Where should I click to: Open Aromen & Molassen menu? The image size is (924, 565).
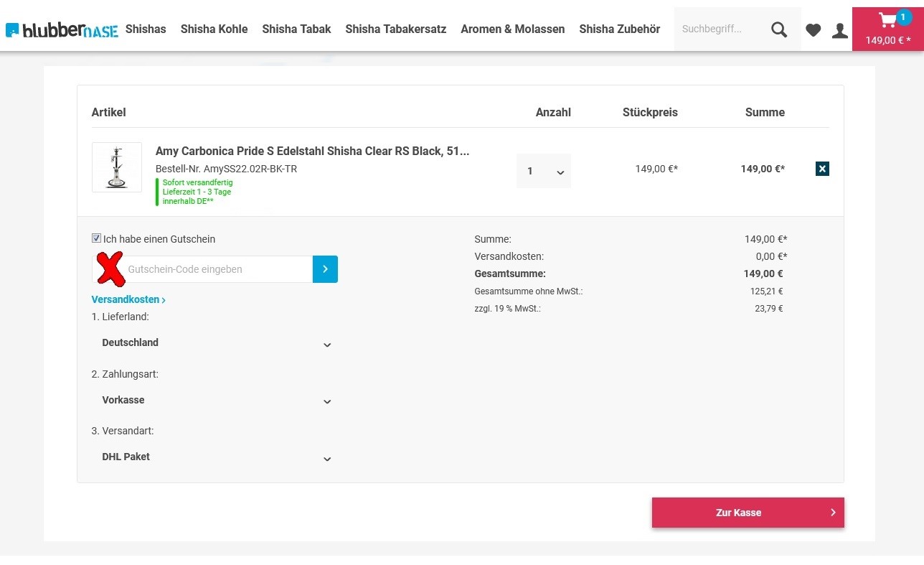pos(513,29)
